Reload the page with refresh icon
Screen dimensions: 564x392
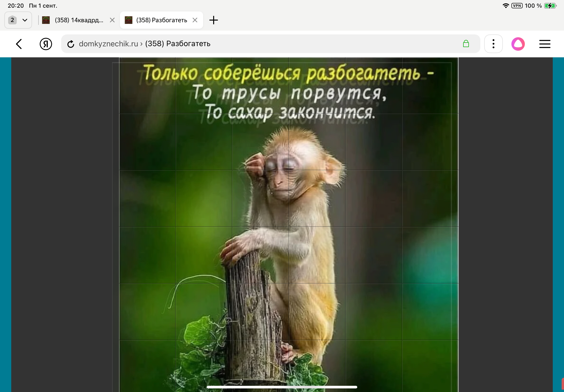[71, 44]
